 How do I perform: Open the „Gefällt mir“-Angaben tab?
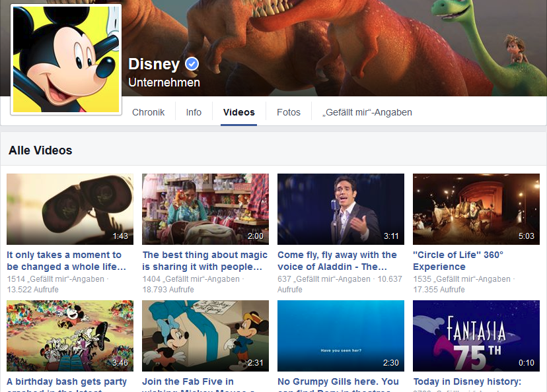point(367,112)
